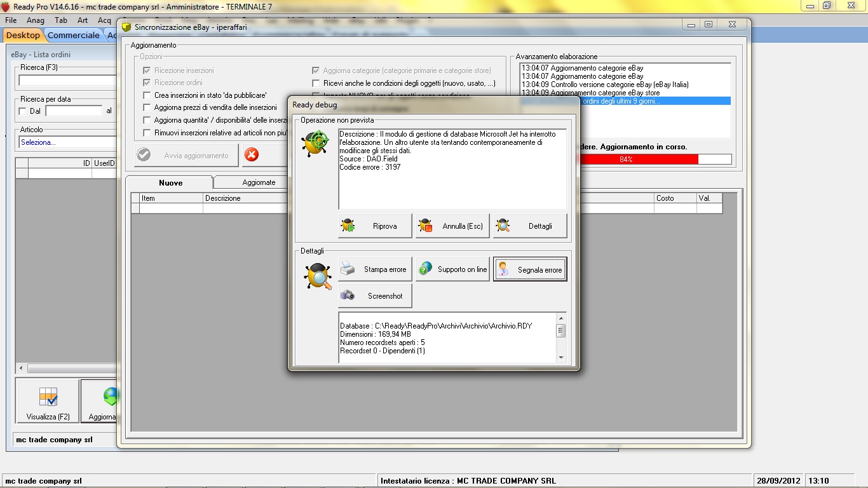Enable Aggiorna prezzi di vendita delle inserzioni
Screen dimensions: 868x488
click(147, 107)
